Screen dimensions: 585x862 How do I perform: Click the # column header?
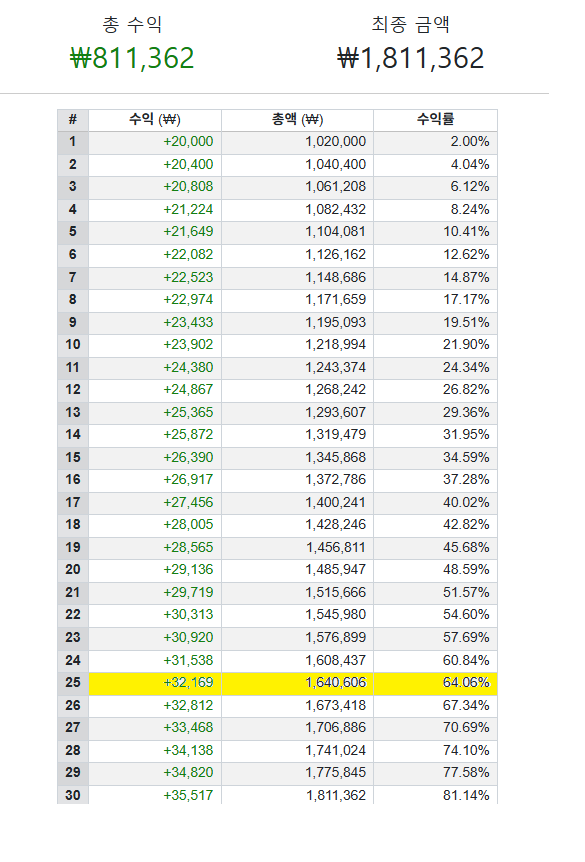tap(73, 120)
